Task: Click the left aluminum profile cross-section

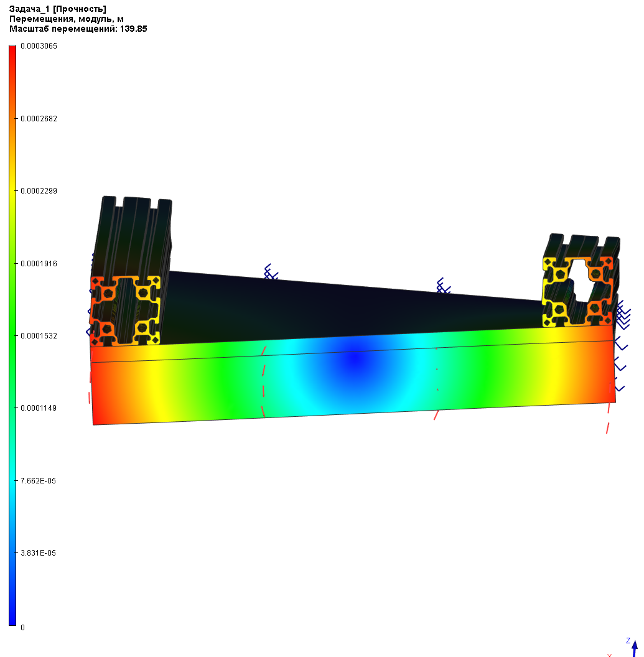Action: click(125, 310)
